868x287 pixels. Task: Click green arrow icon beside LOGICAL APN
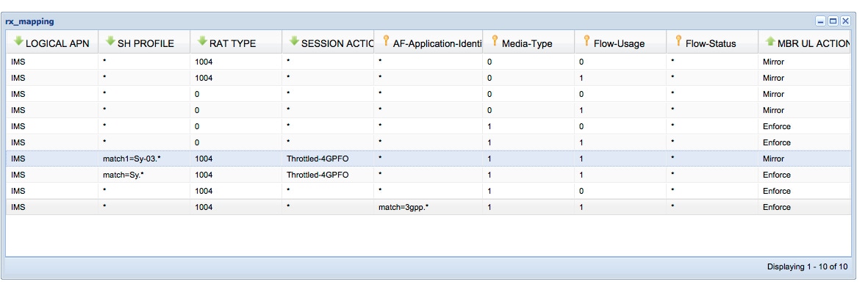pos(19,42)
